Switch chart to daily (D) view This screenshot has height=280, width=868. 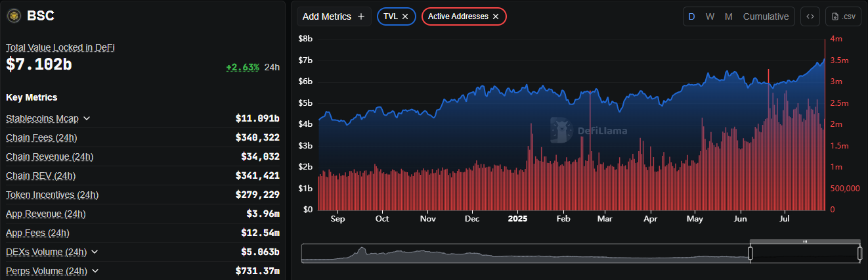[691, 16]
